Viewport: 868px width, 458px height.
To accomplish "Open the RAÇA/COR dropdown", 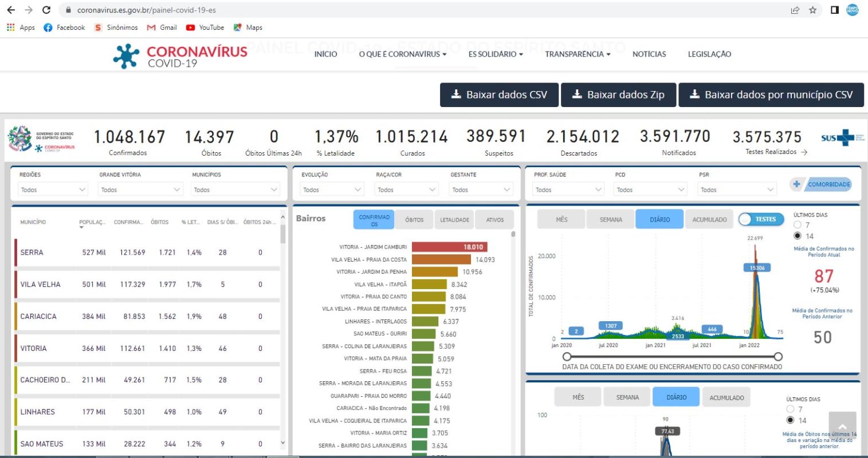I will click(x=407, y=189).
